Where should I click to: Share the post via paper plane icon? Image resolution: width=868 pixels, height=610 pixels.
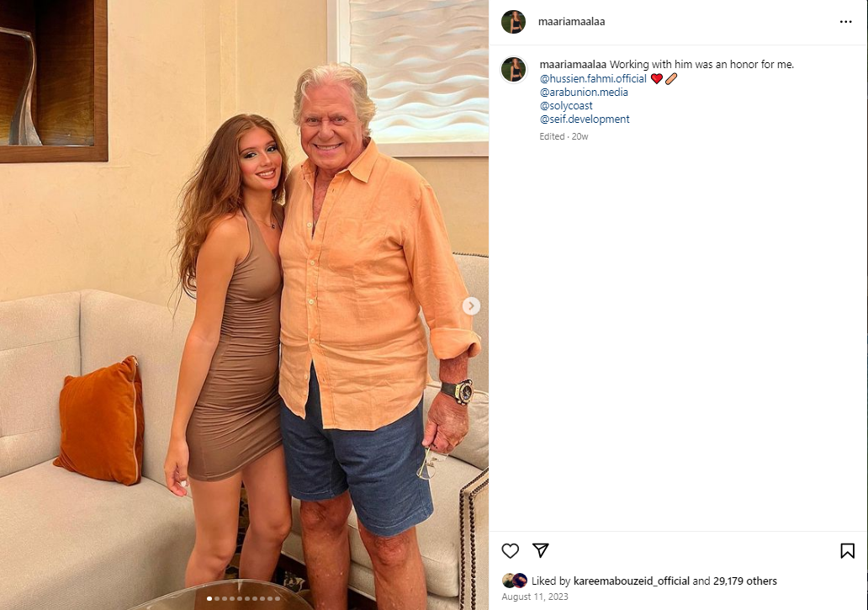[x=540, y=550]
